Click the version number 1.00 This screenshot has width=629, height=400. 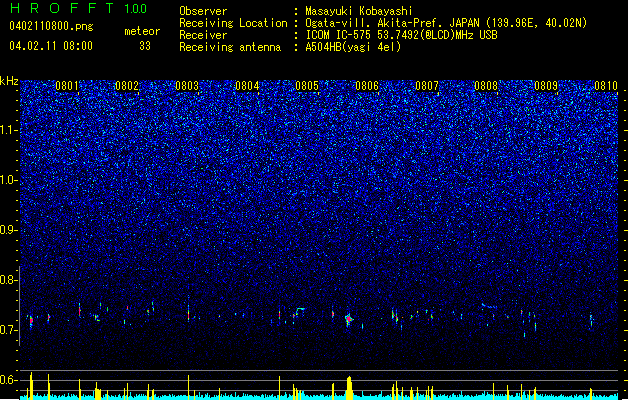click(136, 8)
